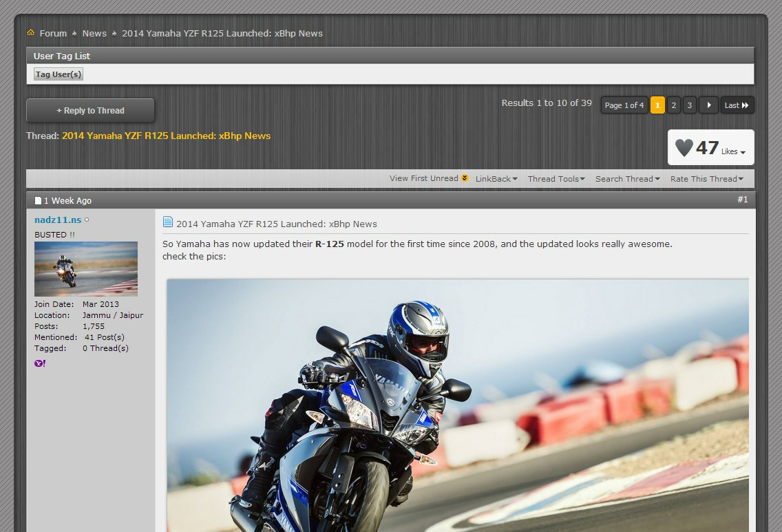Click the Tag User(s) button
Screen dimensions: 782x532
pyautogui.click(x=59, y=74)
